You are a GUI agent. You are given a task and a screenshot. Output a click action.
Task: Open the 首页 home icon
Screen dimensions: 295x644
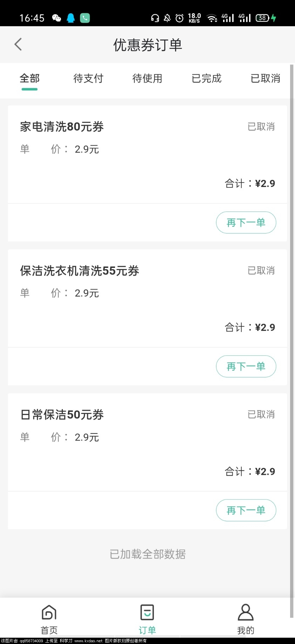(49, 613)
